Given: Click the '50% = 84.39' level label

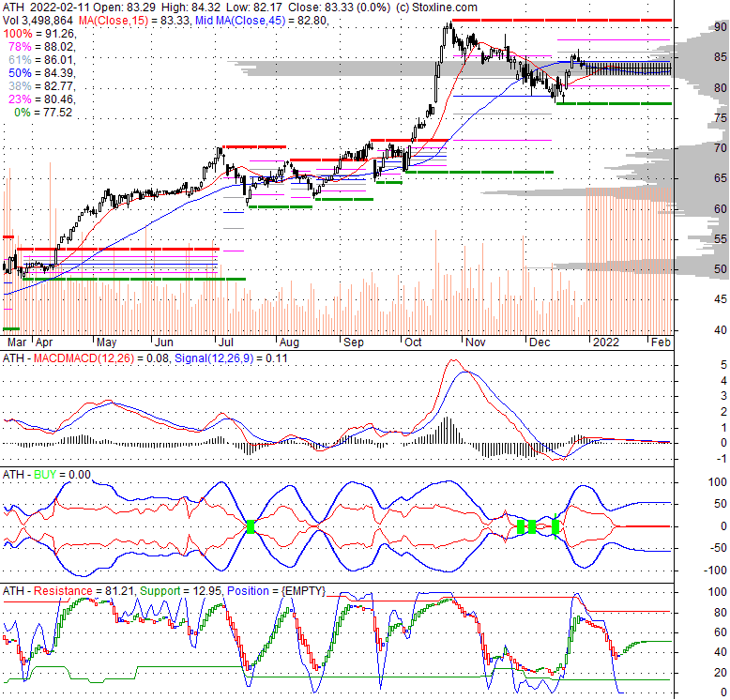Looking at the screenshot, I should [42, 72].
